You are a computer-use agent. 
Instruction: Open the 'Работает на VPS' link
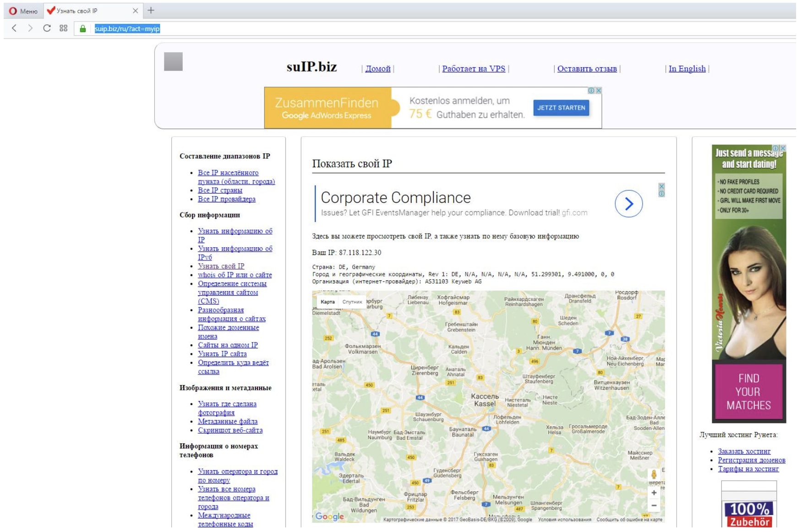click(x=474, y=69)
